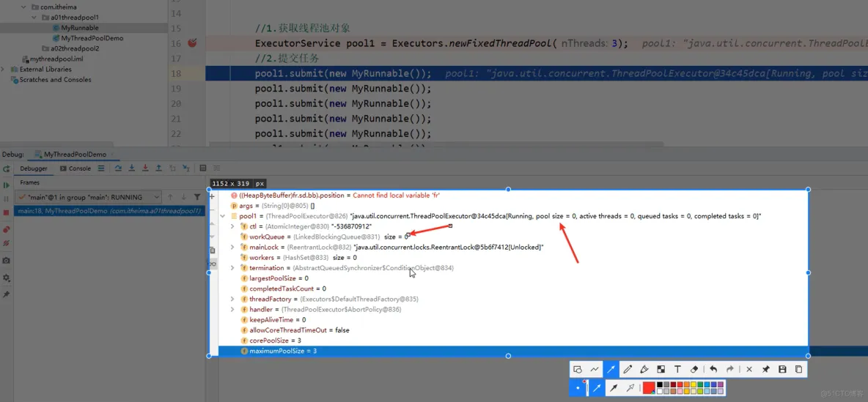Click the Run to Cursor icon
Image resolution: width=868 pixels, height=402 pixels.
tap(185, 168)
